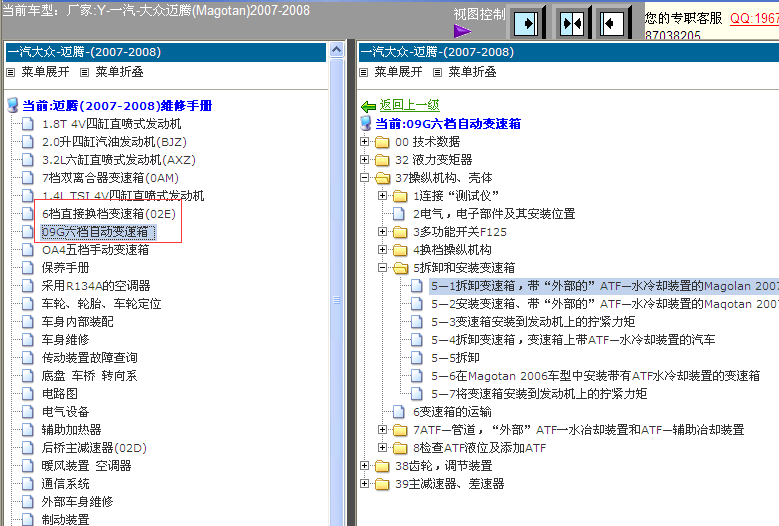Open 5—7将变速箱安装到发动机上的拧紧力矩

pos(539,394)
